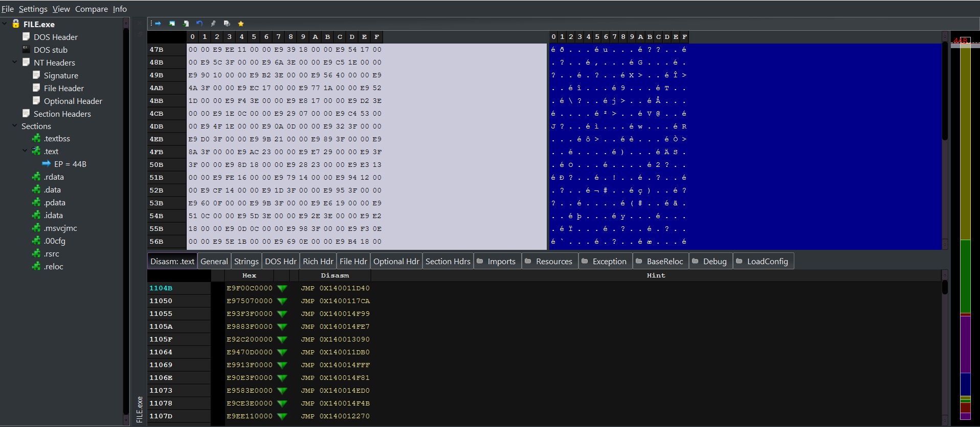Screen dimensions: 980x427
Task: Open the Exception tab
Action: point(606,261)
